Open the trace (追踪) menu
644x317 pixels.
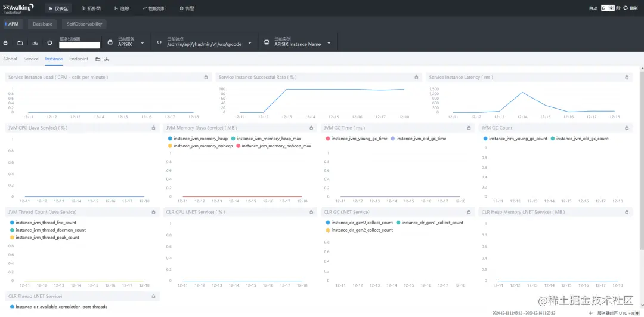tap(122, 8)
